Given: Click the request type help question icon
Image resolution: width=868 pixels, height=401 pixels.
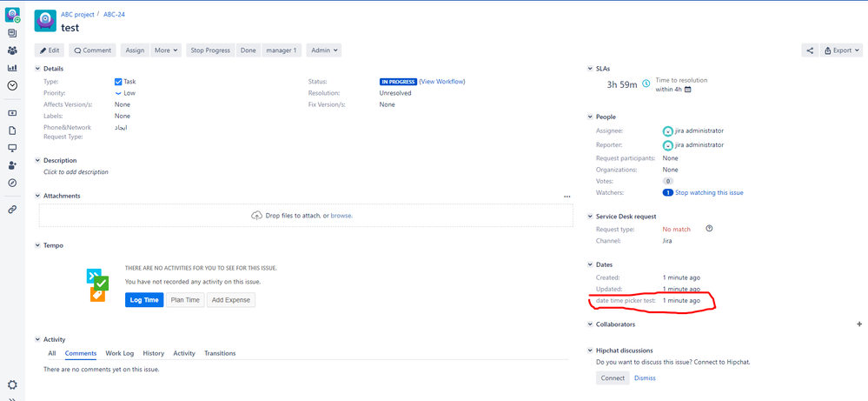Looking at the screenshot, I should click(710, 229).
